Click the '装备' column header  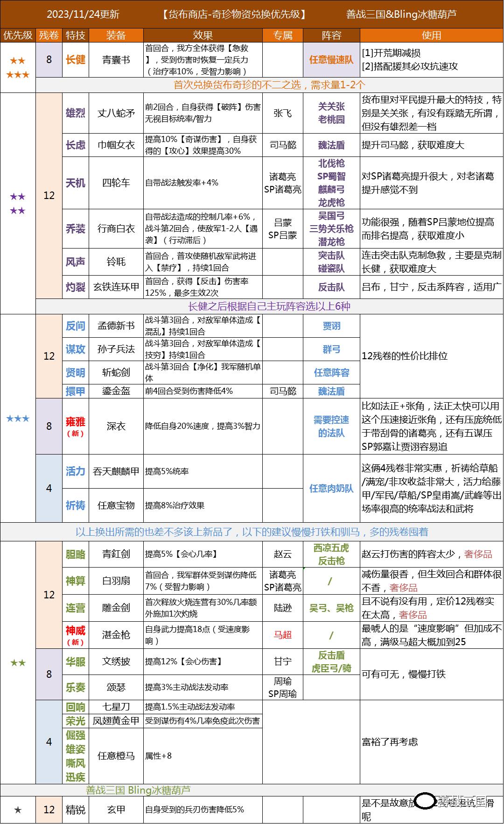[x=116, y=36]
